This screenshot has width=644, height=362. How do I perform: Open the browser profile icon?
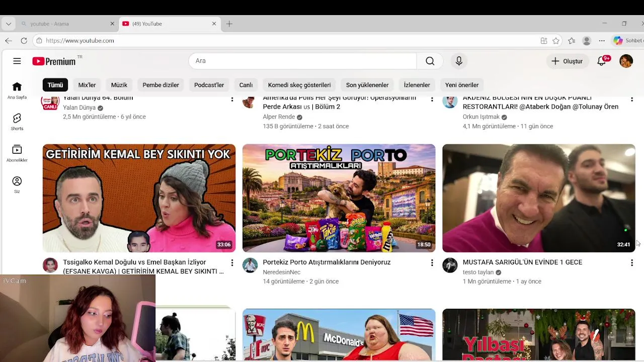[x=587, y=41]
